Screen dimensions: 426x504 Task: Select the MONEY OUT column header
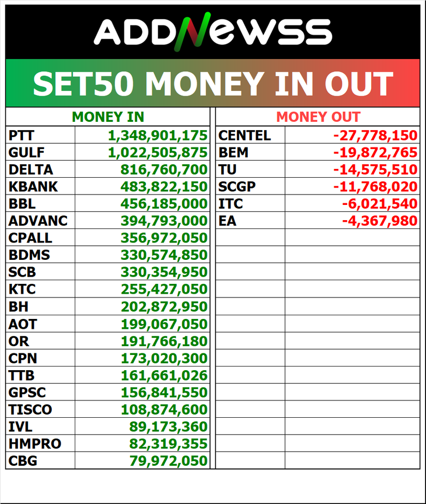point(318,117)
